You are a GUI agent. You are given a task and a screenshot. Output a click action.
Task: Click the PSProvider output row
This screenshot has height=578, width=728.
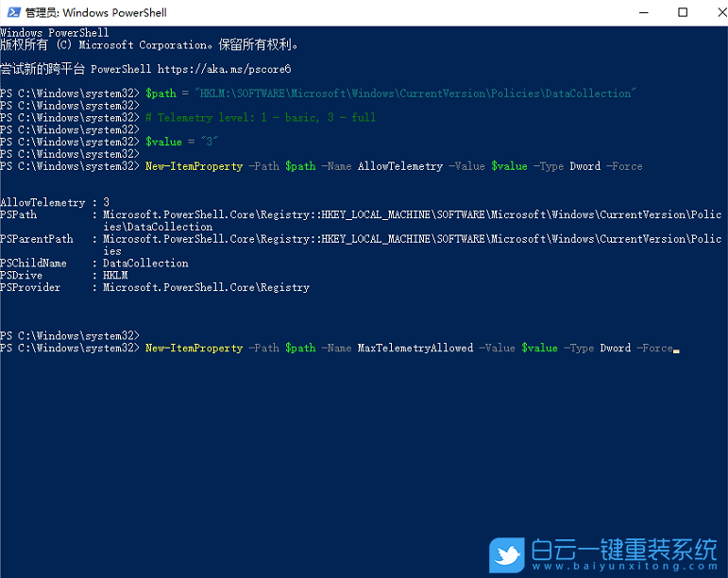pos(155,287)
